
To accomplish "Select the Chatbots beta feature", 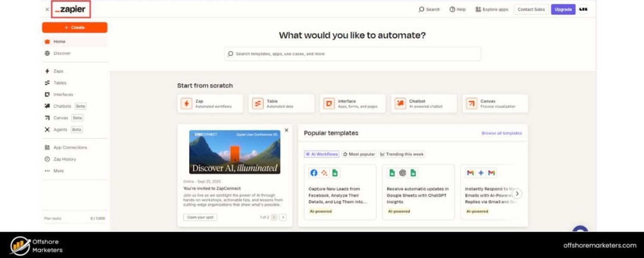I will [62, 106].
